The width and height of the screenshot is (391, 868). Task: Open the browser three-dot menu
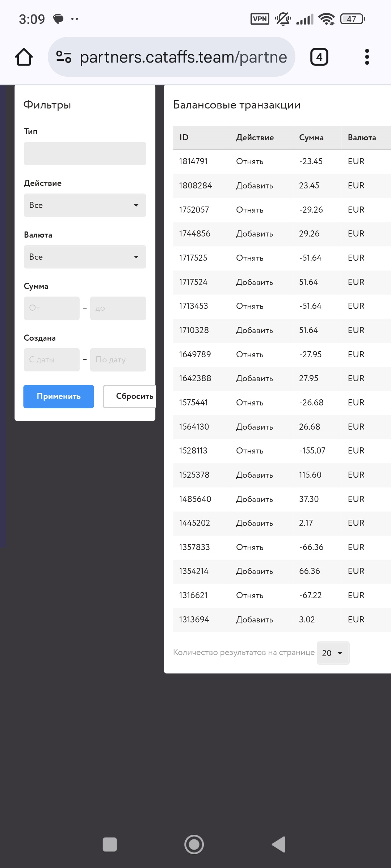367,57
